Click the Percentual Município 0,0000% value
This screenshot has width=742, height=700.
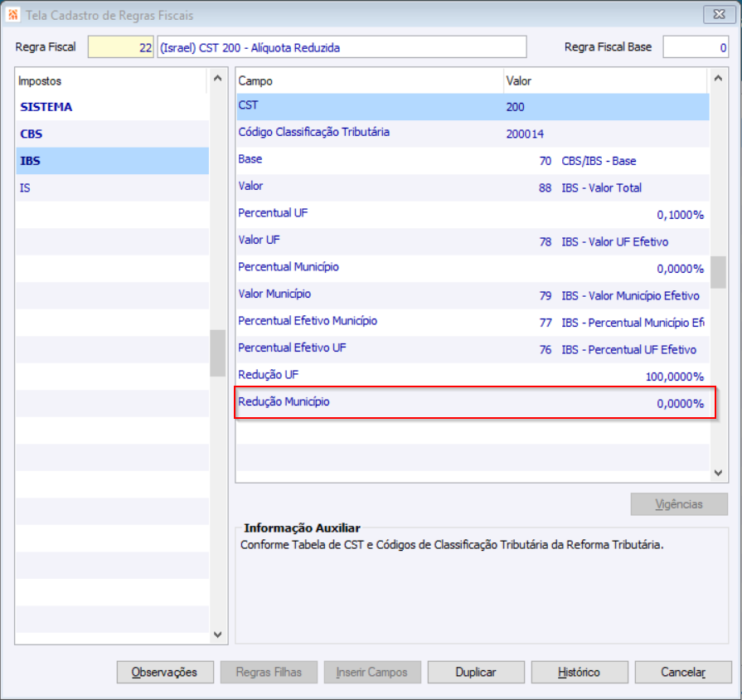click(680, 269)
